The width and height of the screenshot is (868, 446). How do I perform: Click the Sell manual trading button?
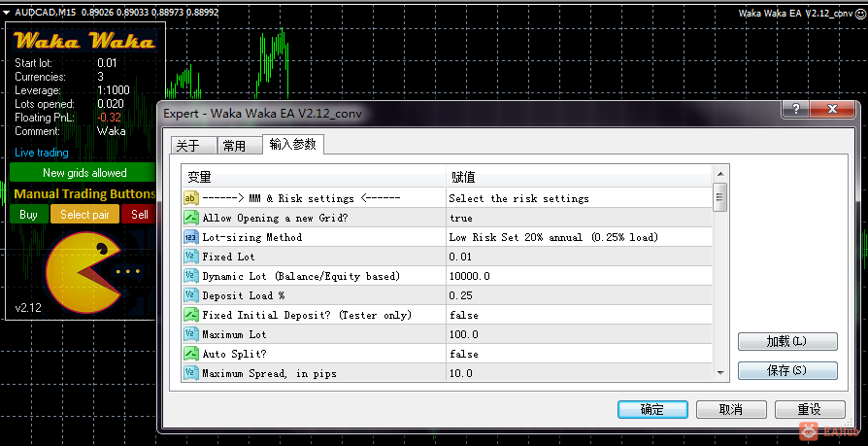click(140, 215)
